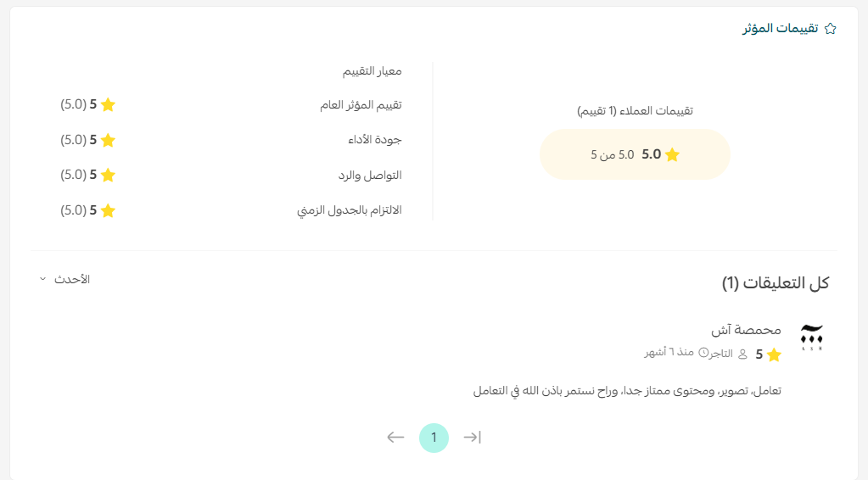Open the محمصة آش logo thumbnail

click(x=811, y=338)
